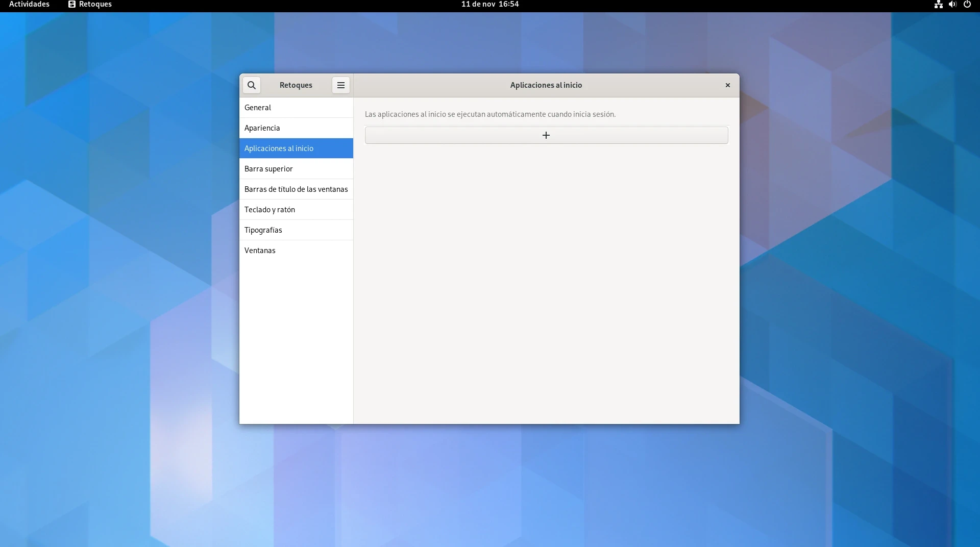The image size is (980, 547).
Task: Open the Retoques app menu in top bar
Action: pyautogui.click(x=90, y=5)
